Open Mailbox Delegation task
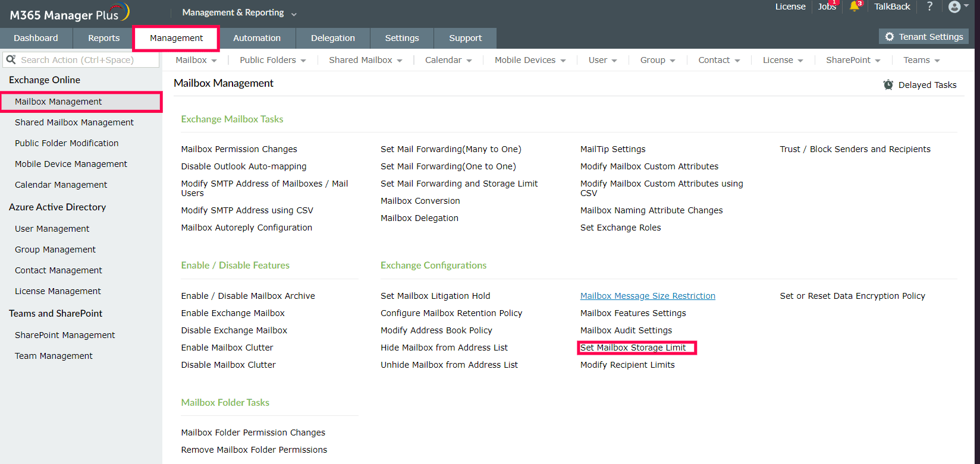The image size is (980, 464). point(419,218)
